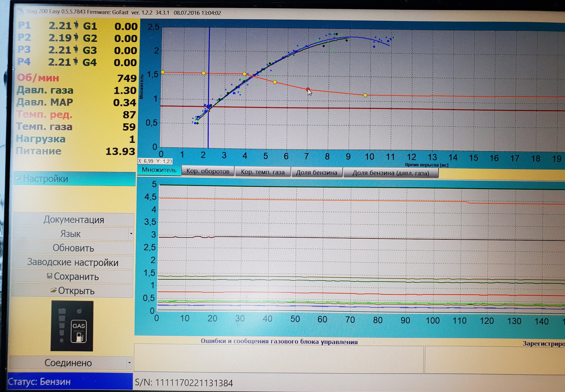565x392 pixels.
Task: Switch to the Множитель tab
Action: coord(159,170)
